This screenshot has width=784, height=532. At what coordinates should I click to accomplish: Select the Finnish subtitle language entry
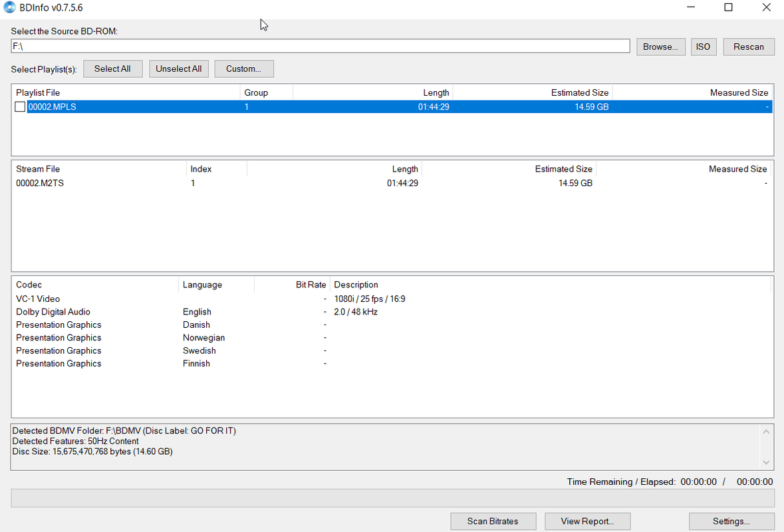[x=196, y=364]
